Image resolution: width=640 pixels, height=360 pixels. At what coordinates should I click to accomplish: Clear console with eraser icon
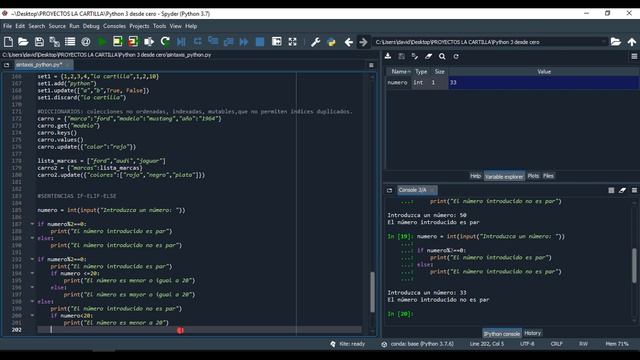pos(622,190)
